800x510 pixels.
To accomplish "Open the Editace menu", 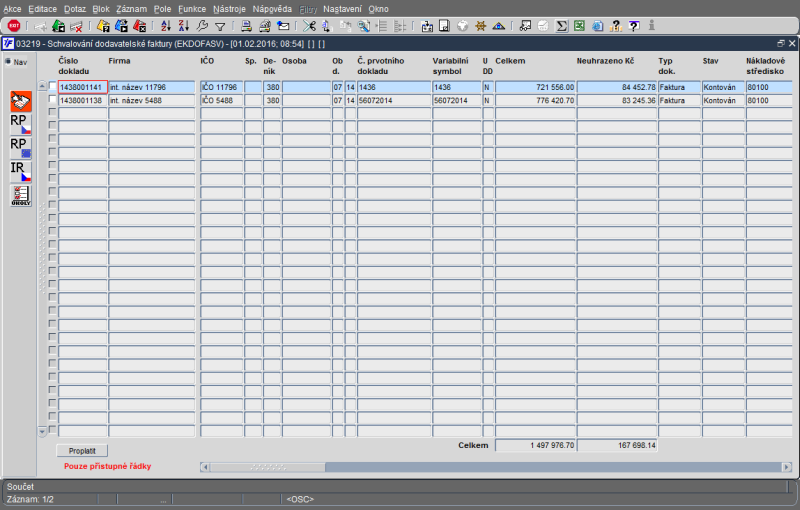I will point(42,9).
